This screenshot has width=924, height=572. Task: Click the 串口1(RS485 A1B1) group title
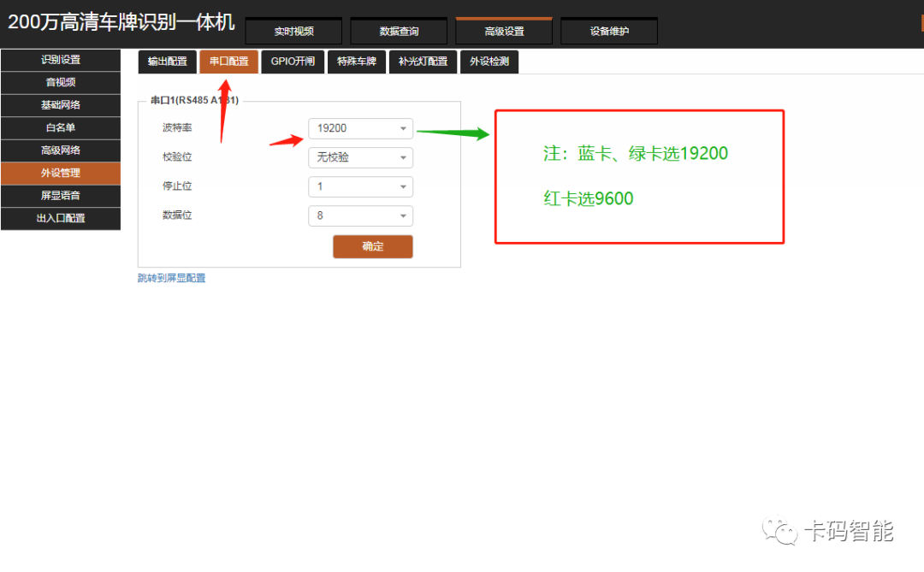coord(194,101)
